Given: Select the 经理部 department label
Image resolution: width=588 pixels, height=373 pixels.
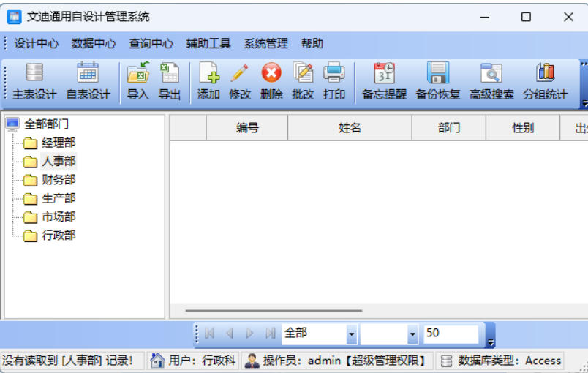Looking at the screenshot, I should point(59,143).
